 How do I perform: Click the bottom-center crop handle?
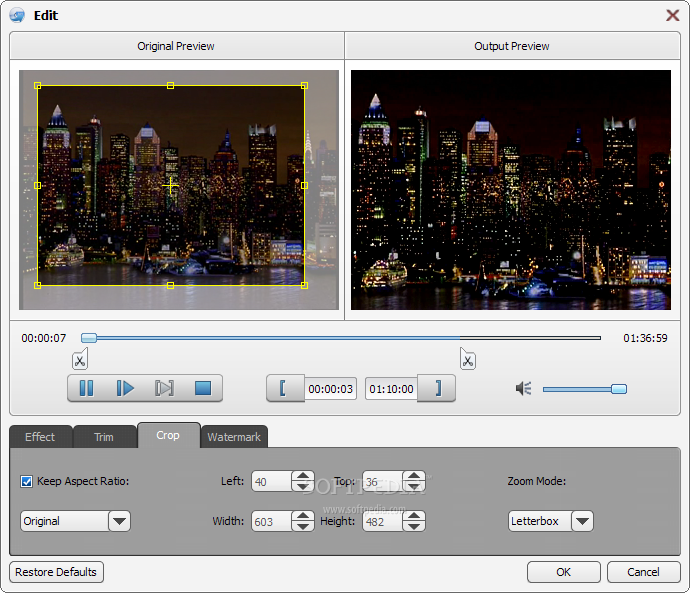point(171,286)
